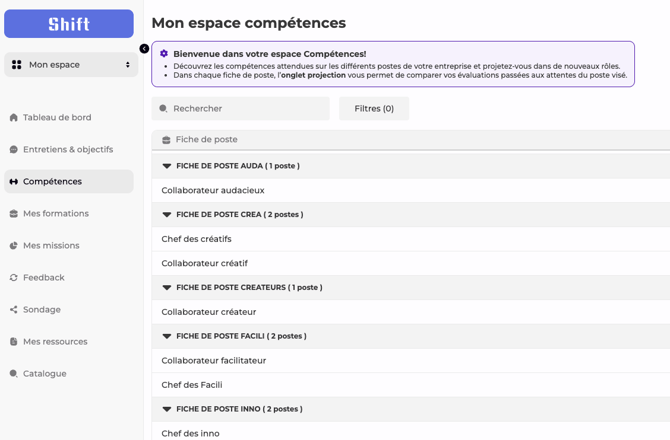
Task: Toggle the FICHE DE POSTE CREATEURS group
Action: (167, 288)
